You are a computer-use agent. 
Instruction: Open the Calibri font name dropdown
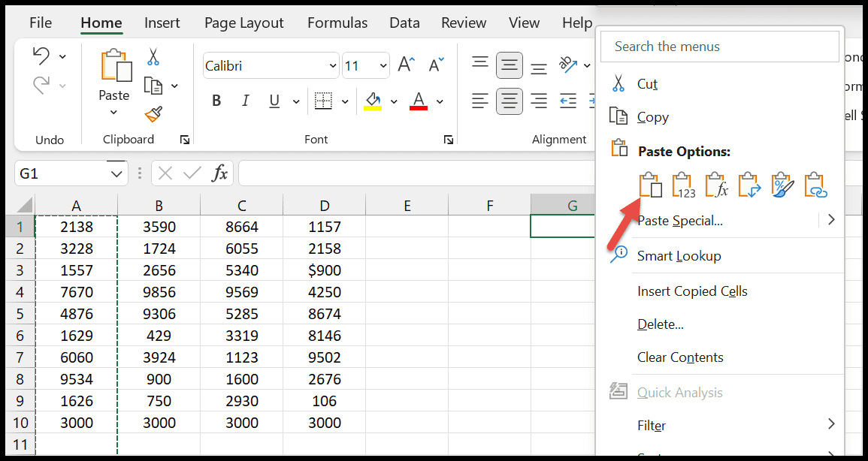pos(333,66)
